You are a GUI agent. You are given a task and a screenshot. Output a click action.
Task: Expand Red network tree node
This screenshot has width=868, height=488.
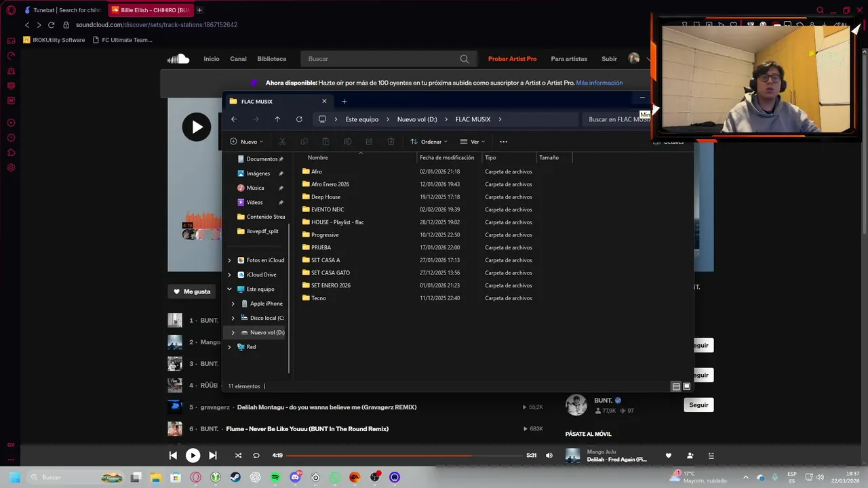click(229, 347)
